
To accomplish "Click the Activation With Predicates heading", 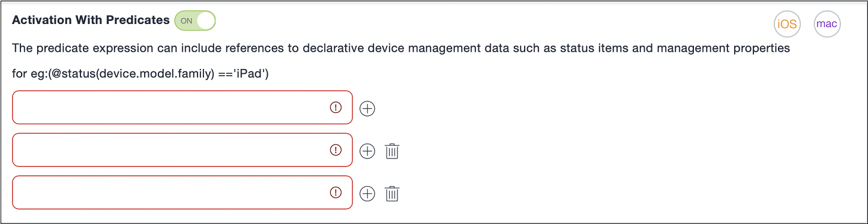I will tap(91, 20).
